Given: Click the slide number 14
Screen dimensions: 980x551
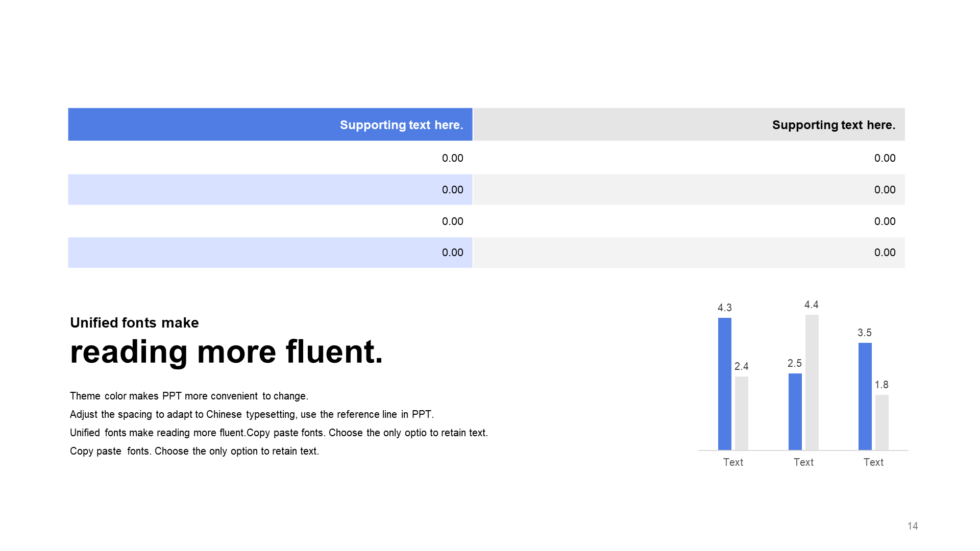Looking at the screenshot, I should [913, 526].
